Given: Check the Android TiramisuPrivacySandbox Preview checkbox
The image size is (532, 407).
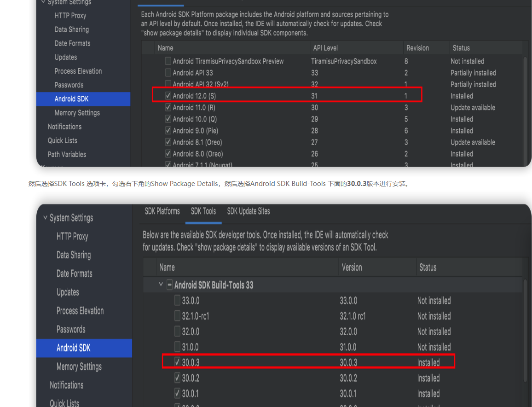Looking at the screenshot, I should pos(168,61).
